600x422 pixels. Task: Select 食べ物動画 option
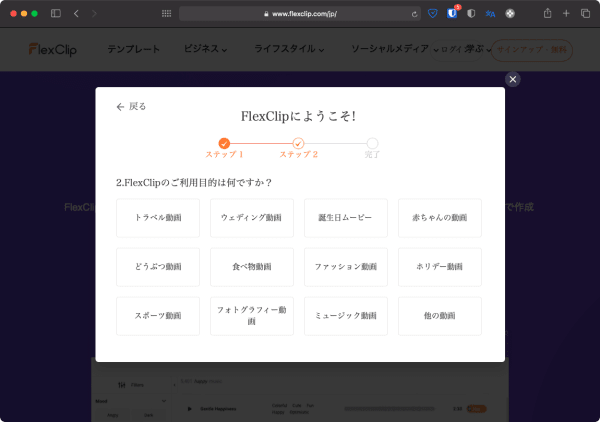252,267
